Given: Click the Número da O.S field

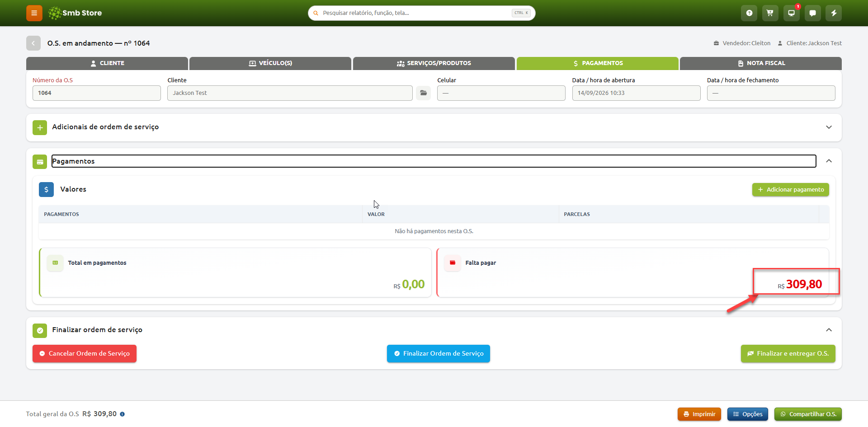Looking at the screenshot, I should point(97,93).
